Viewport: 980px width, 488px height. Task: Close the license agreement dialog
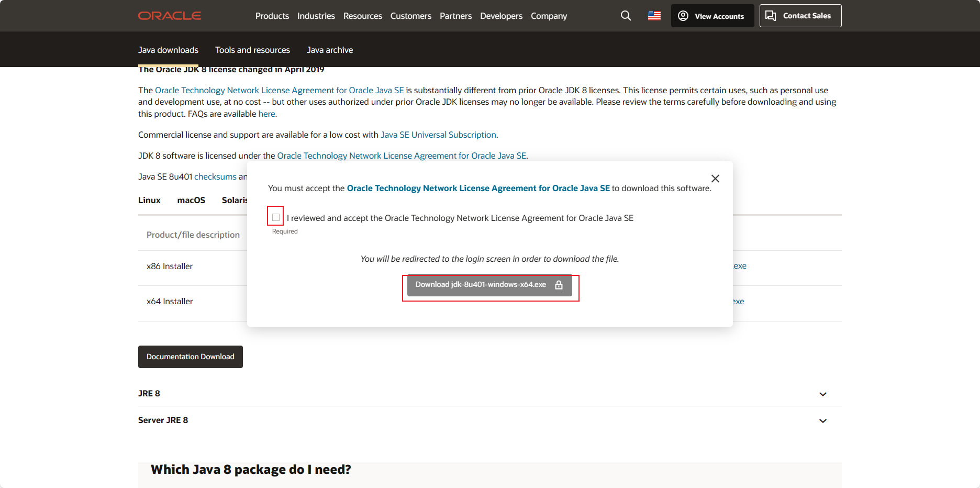coord(715,179)
